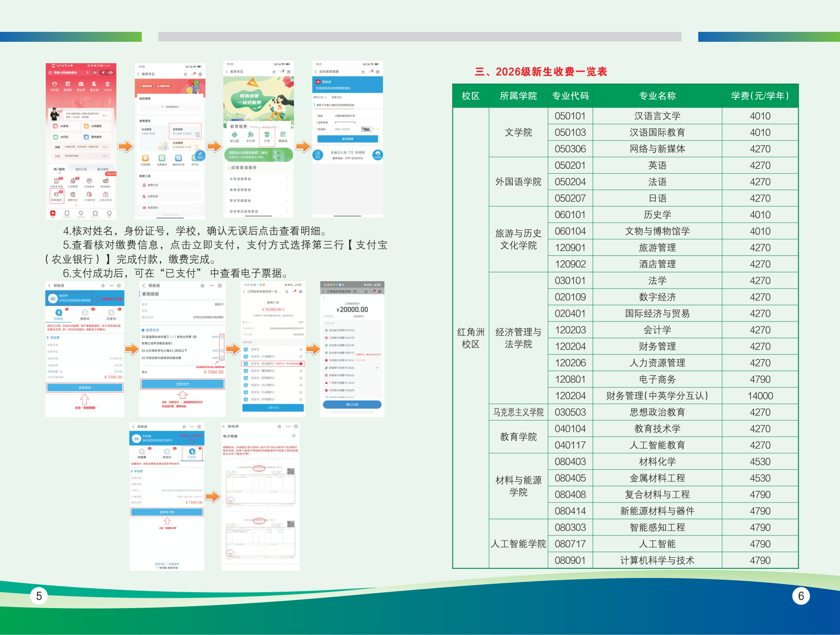
Task: Click the 专业代码 column header
Action: pyautogui.click(x=570, y=96)
